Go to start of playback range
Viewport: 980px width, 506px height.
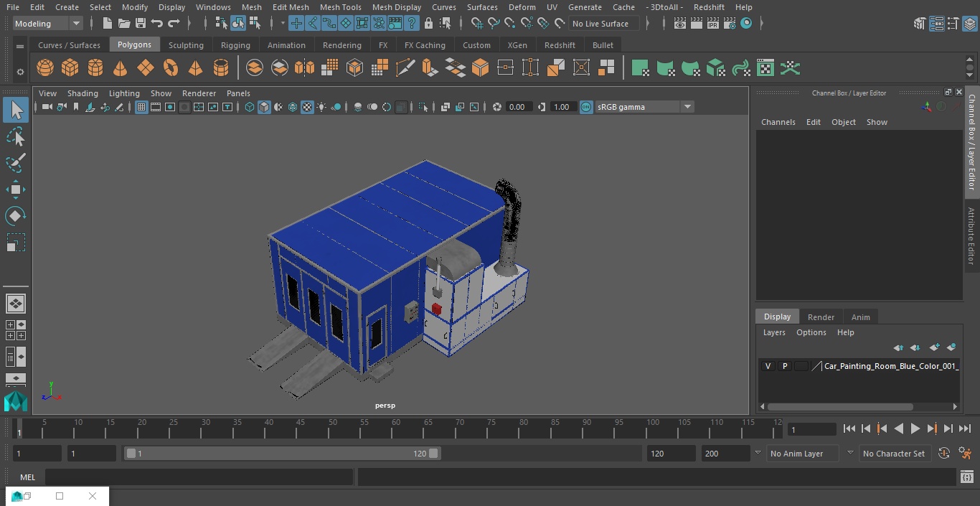click(849, 428)
